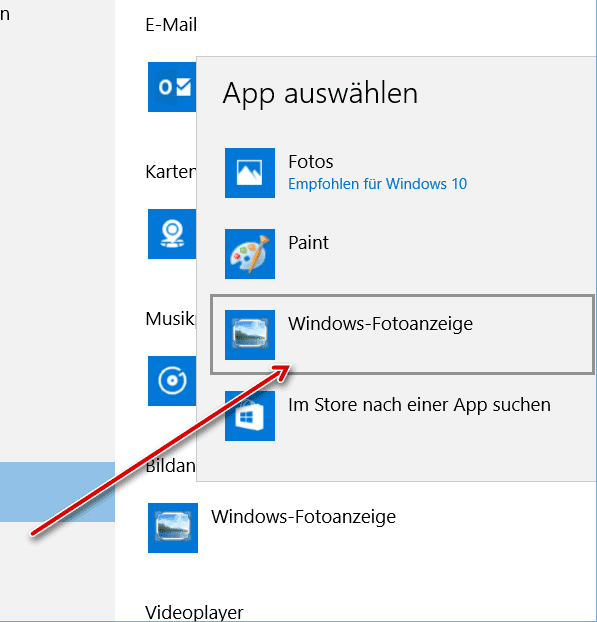Click the maps app icon under Karten

coord(172,234)
